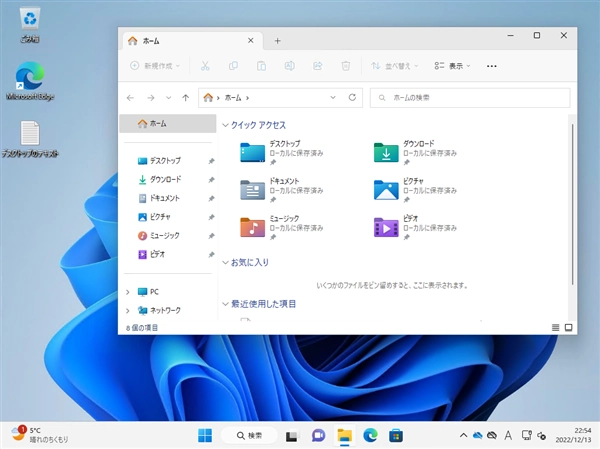The image size is (600, 449).
Task: Expand the ネットワーク tree node
Action: click(x=128, y=310)
